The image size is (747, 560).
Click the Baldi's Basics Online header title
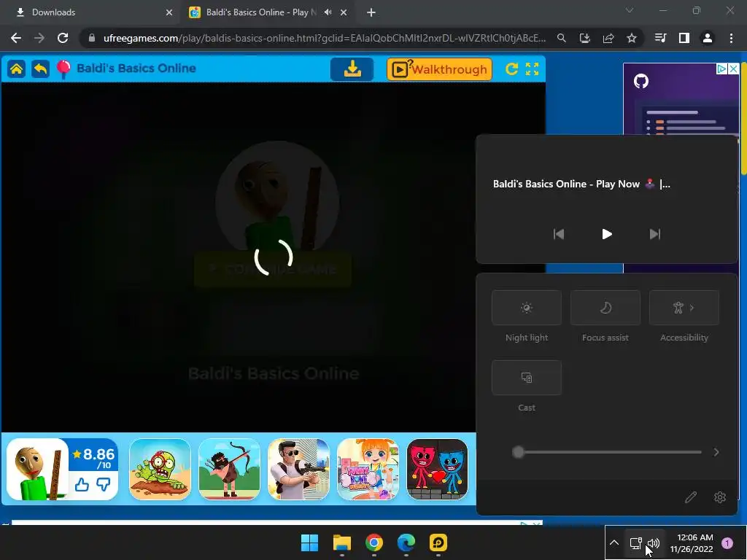(136, 68)
